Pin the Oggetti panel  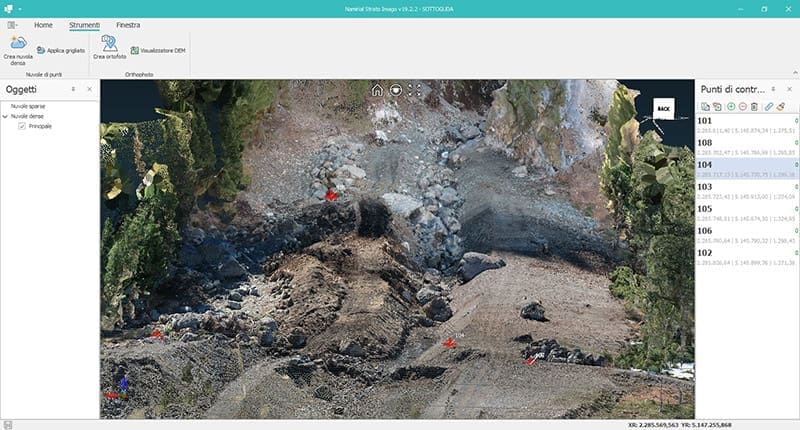[73, 89]
